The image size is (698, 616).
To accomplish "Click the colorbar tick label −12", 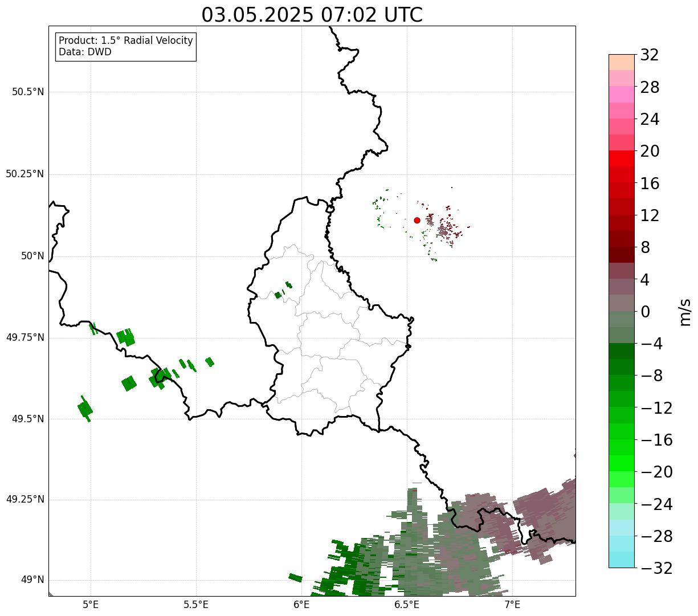I will (656, 408).
